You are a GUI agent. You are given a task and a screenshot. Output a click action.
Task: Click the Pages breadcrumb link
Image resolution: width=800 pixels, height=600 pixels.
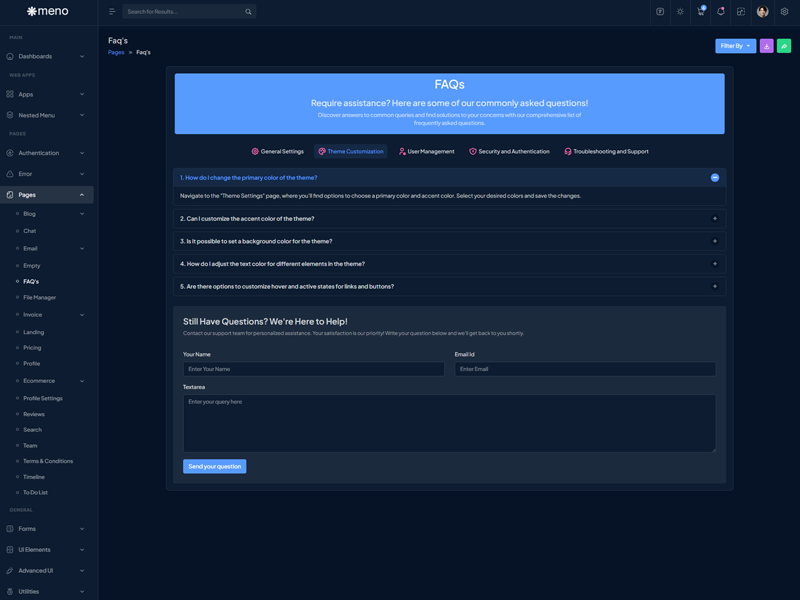[x=116, y=52]
